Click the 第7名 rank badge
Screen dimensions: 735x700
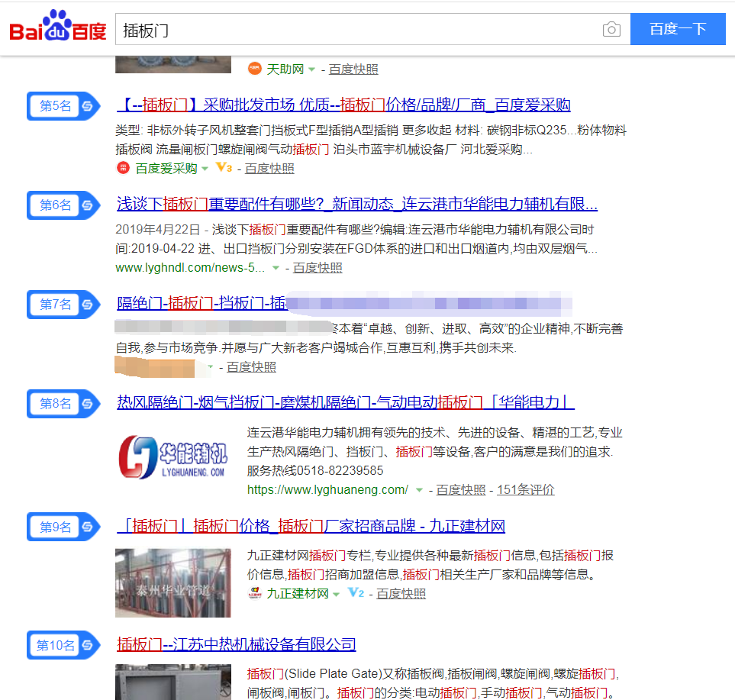pyautogui.click(x=63, y=305)
